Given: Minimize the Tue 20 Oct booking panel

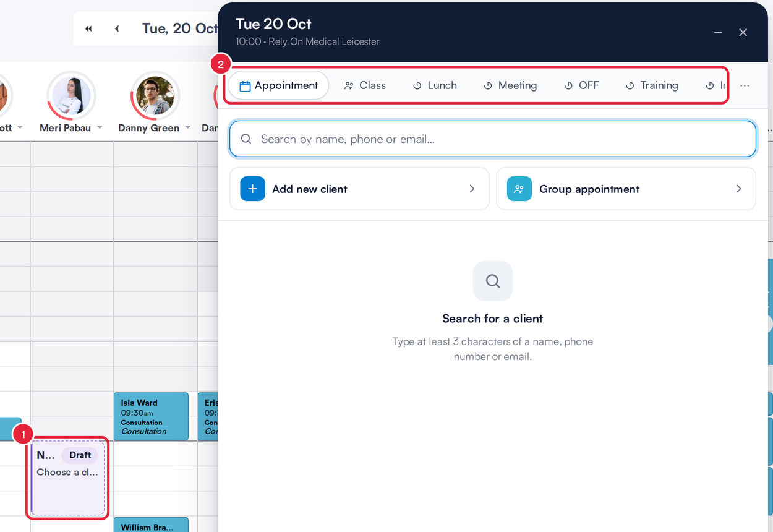Looking at the screenshot, I should pos(718,32).
